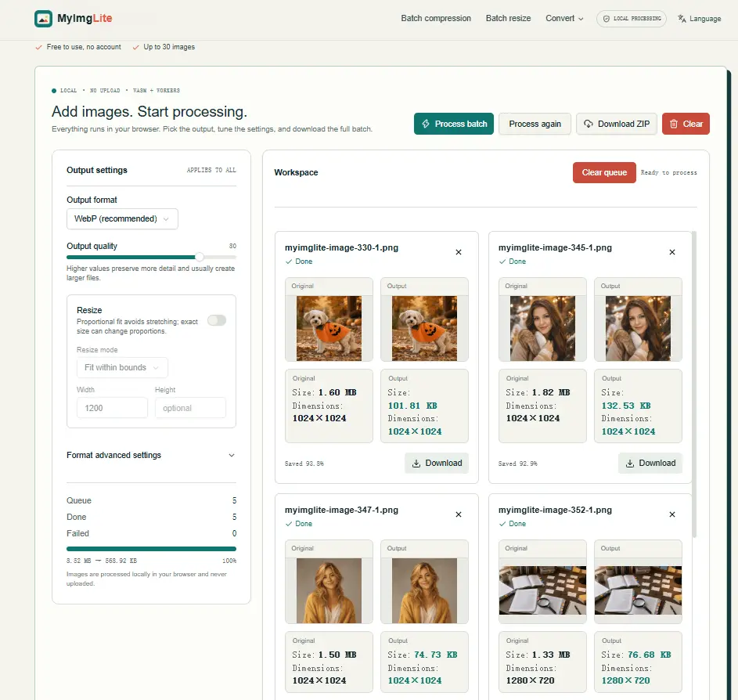Click original woman thumbnail of image-345-1

(x=542, y=329)
